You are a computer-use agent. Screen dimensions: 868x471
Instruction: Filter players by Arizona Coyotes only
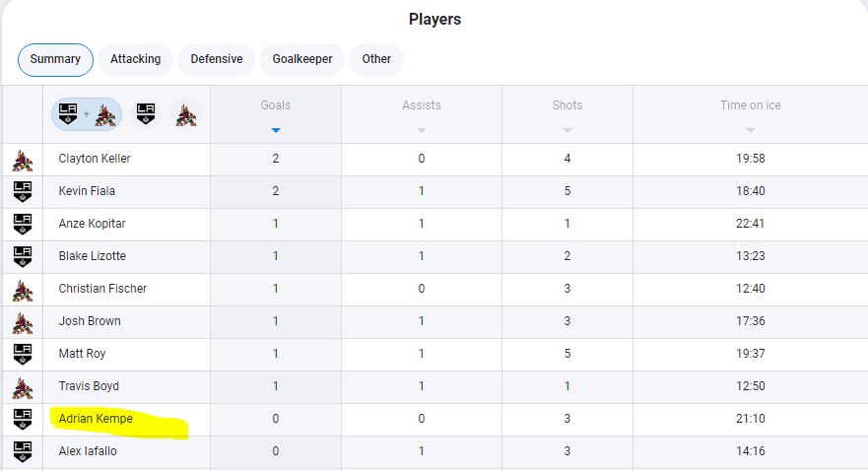[x=185, y=114]
